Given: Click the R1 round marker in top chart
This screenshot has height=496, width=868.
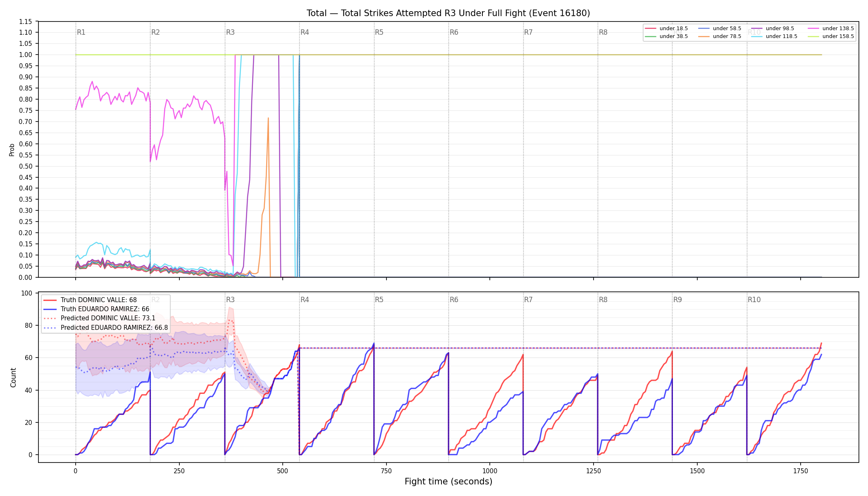Looking at the screenshot, I should coord(81,32).
